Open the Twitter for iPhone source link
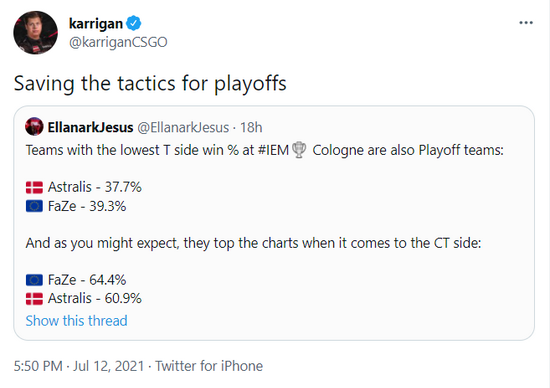The image size is (550, 388). pos(209,366)
